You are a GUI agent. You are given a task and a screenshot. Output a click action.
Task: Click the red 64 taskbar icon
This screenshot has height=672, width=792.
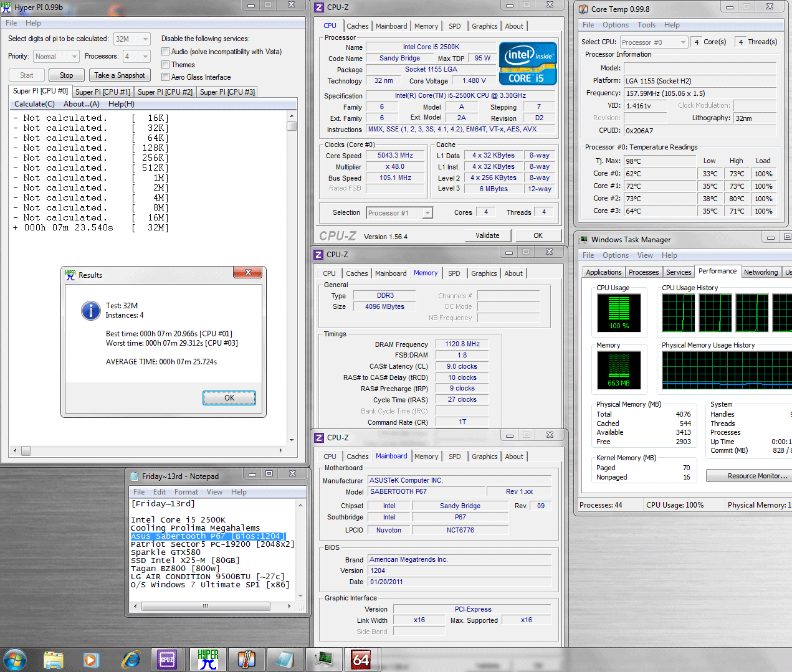[361, 660]
